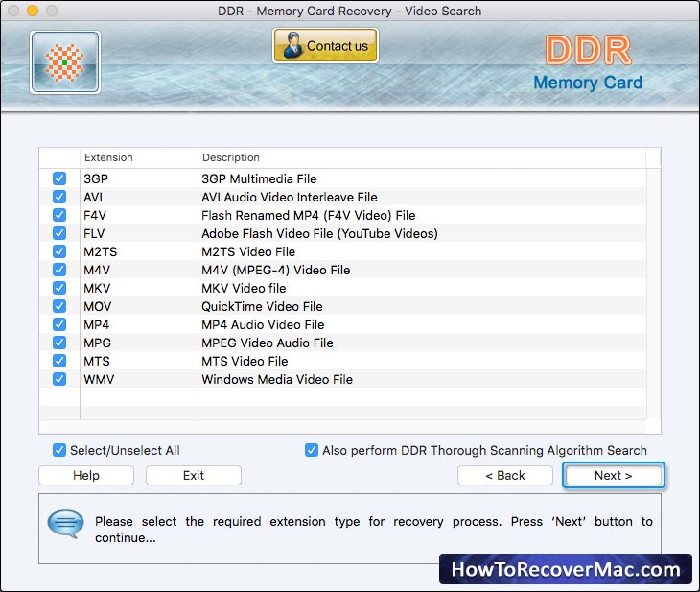Select the MKV Video file description
The height and width of the screenshot is (592, 700).
click(244, 289)
